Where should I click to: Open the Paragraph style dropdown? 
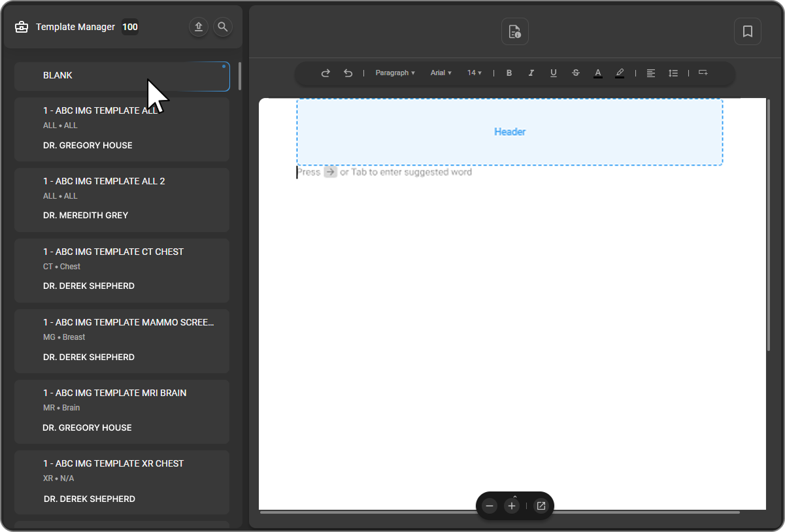[x=395, y=73]
